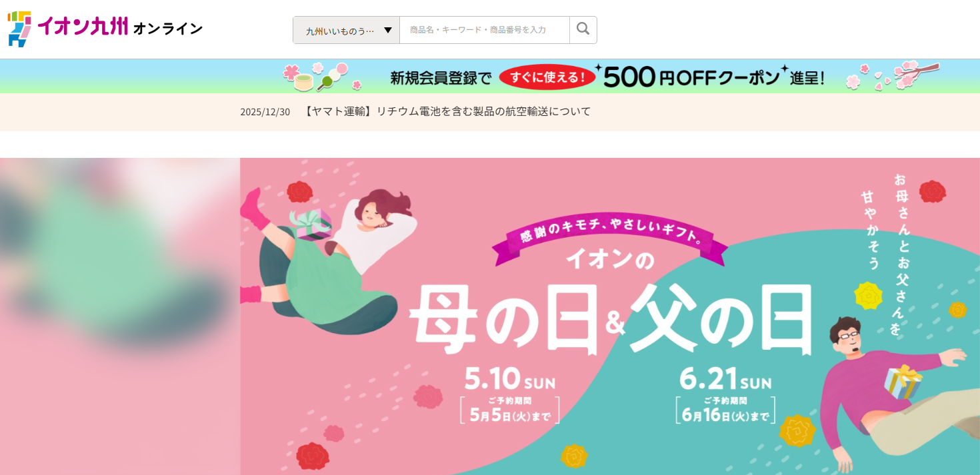The image size is (980, 475).
Task: Open the ヤマト運輸 lithium battery notice link
Action: [x=447, y=111]
